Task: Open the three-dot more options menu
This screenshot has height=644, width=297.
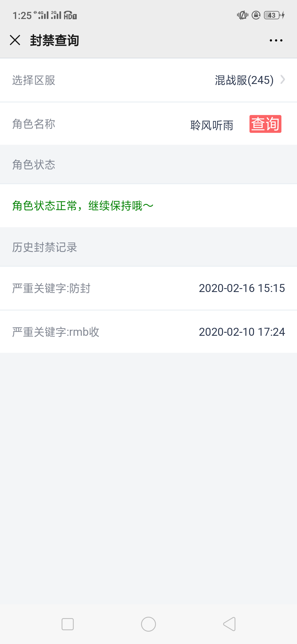Action: 276,40
